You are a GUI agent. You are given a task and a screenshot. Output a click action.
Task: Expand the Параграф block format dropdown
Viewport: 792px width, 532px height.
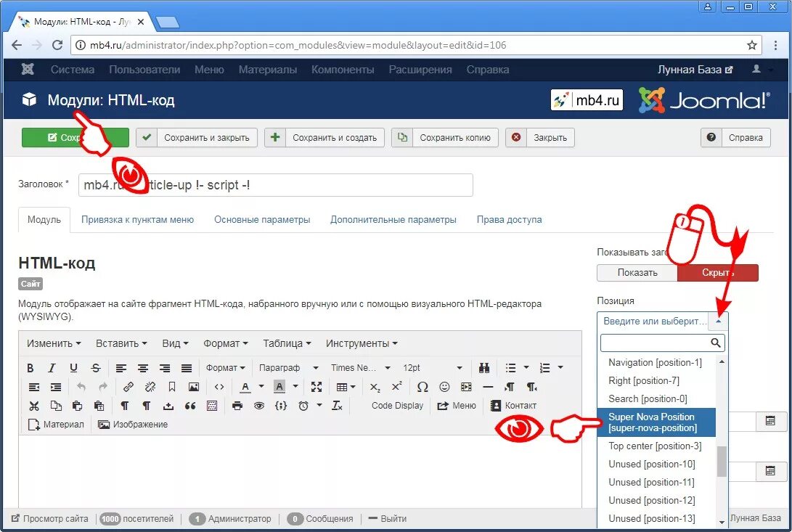(288, 368)
